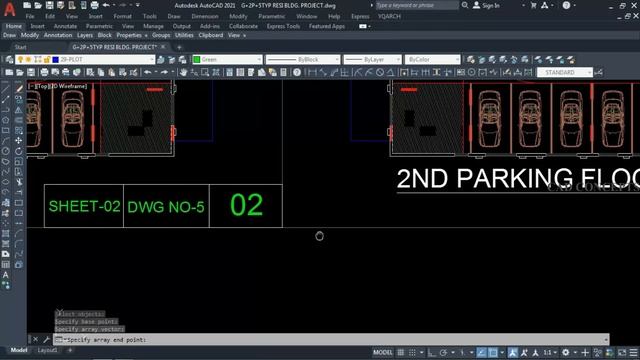This screenshot has height=360, width=640.
Task: Click the command line input field
Action: pyautogui.click(x=331, y=340)
